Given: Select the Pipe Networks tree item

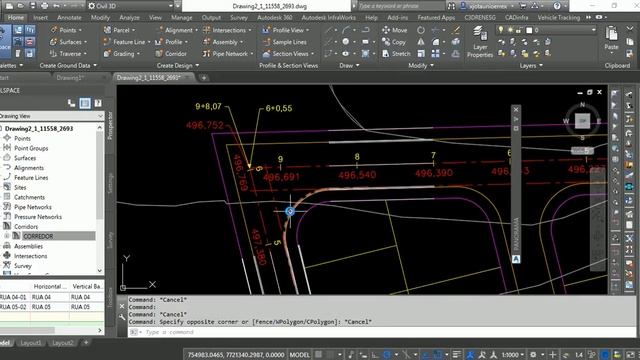Looking at the screenshot, I should pyautogui.click(x=33, y=207).
